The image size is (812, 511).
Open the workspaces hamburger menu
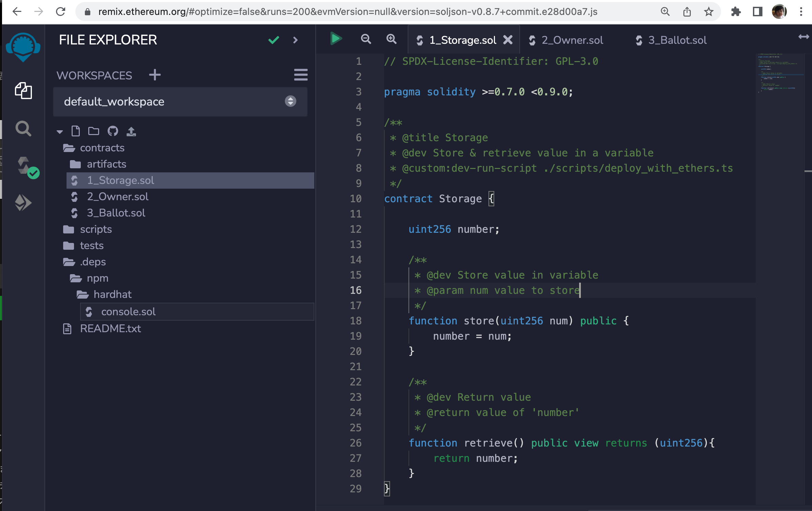click(301, 75)
